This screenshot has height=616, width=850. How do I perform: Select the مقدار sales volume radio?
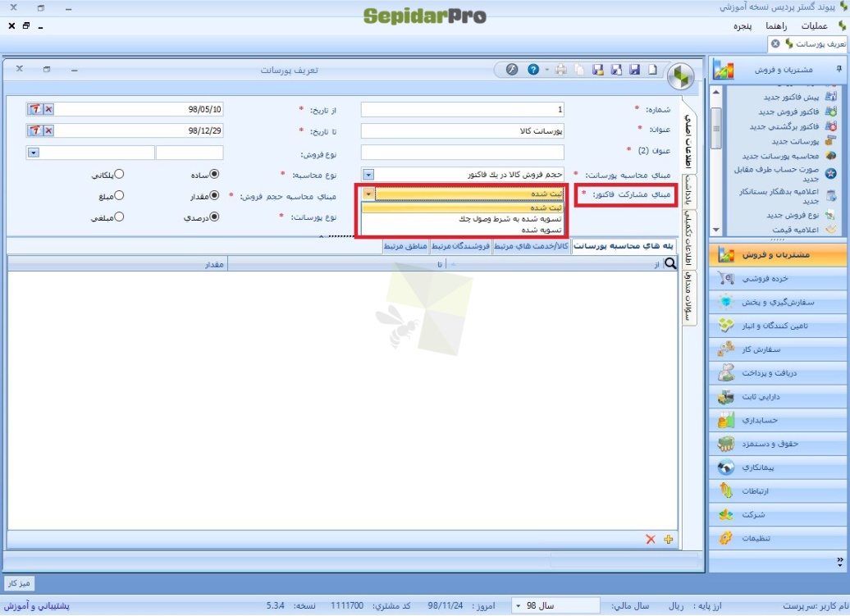tap(215, 195)
